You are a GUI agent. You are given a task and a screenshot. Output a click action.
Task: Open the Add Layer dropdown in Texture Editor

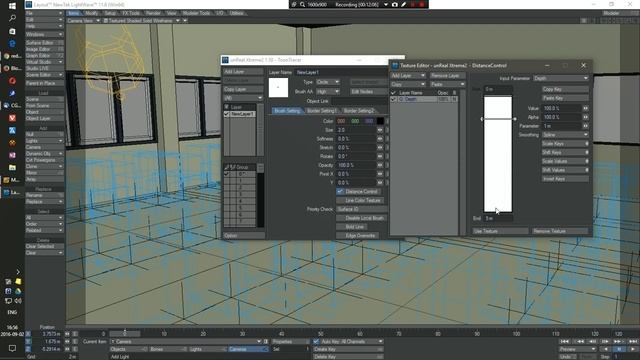[x=408, y=76]
